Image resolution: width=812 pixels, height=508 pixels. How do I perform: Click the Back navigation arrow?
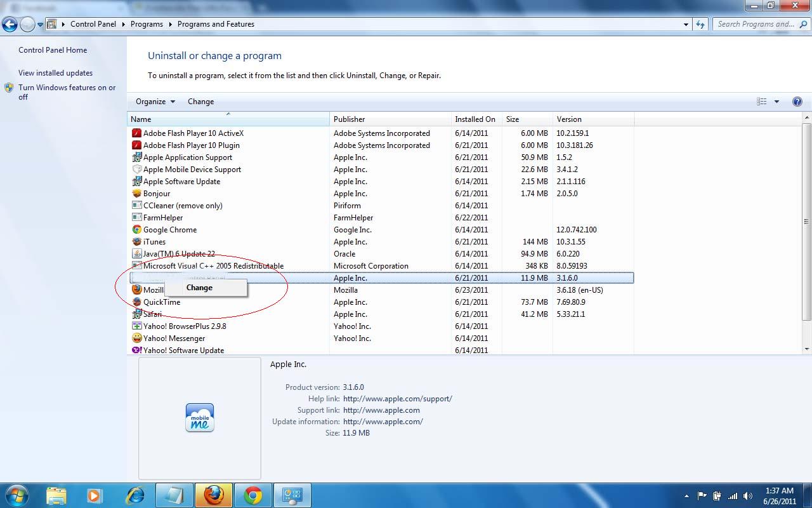point(10,25)
